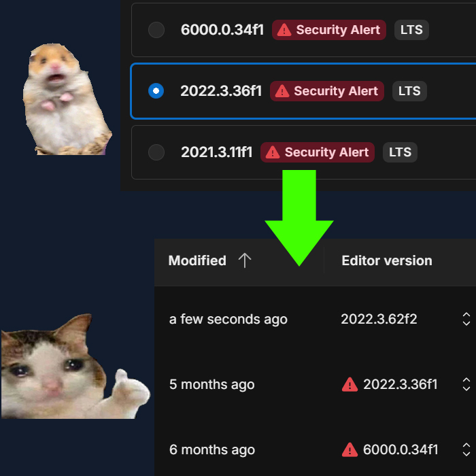The height and width of the screenshot is (476, 476).
Task: Click the 6000.0.34f1 Security Alert warning icon
Action: click(x=284, y=30)
